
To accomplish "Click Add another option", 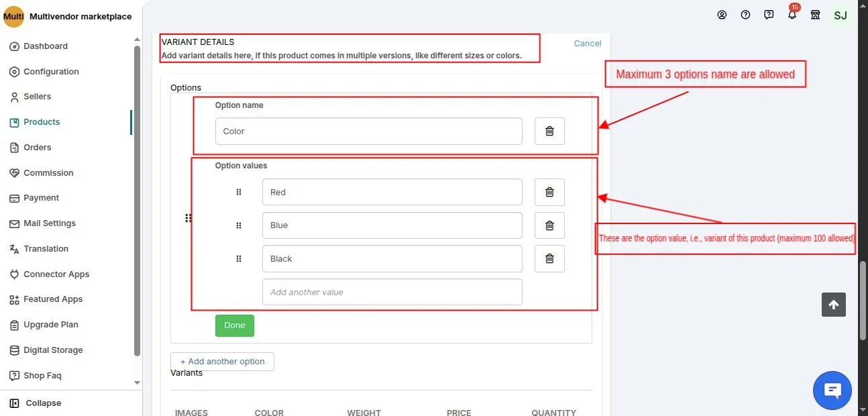I will pyautogui.click(x=222, y=361).
